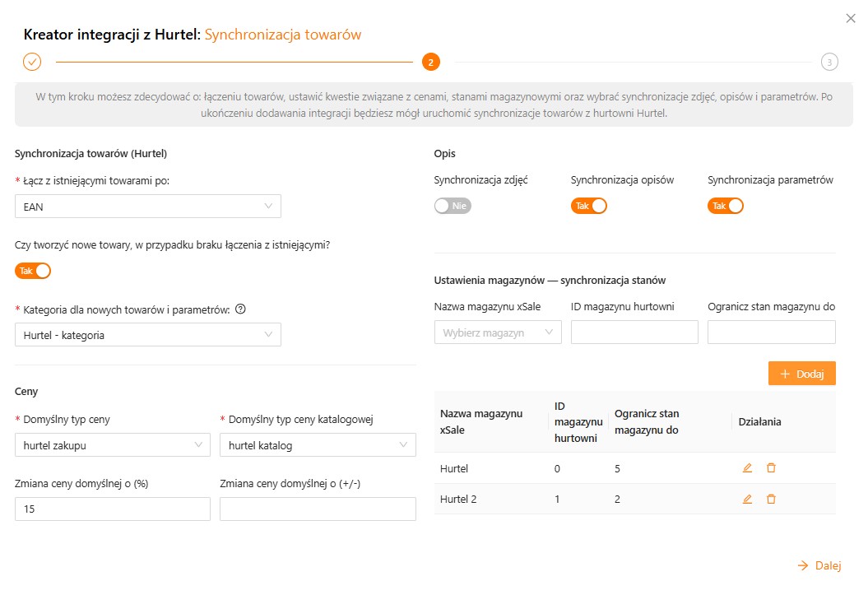
Task: Open Domyślny typ ceny katalogowej dropdown
Action: tap(318, 445)
